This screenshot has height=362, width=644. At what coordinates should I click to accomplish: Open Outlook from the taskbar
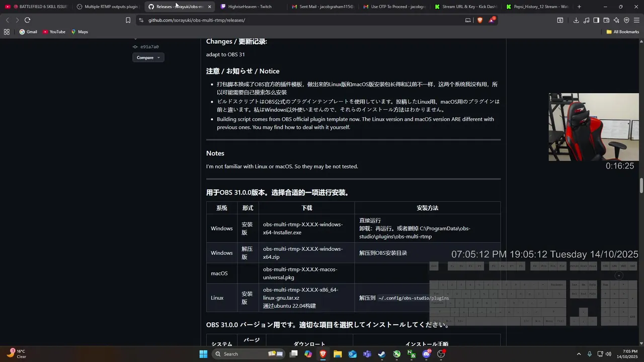pyautogui.click(x=352, y=354)
